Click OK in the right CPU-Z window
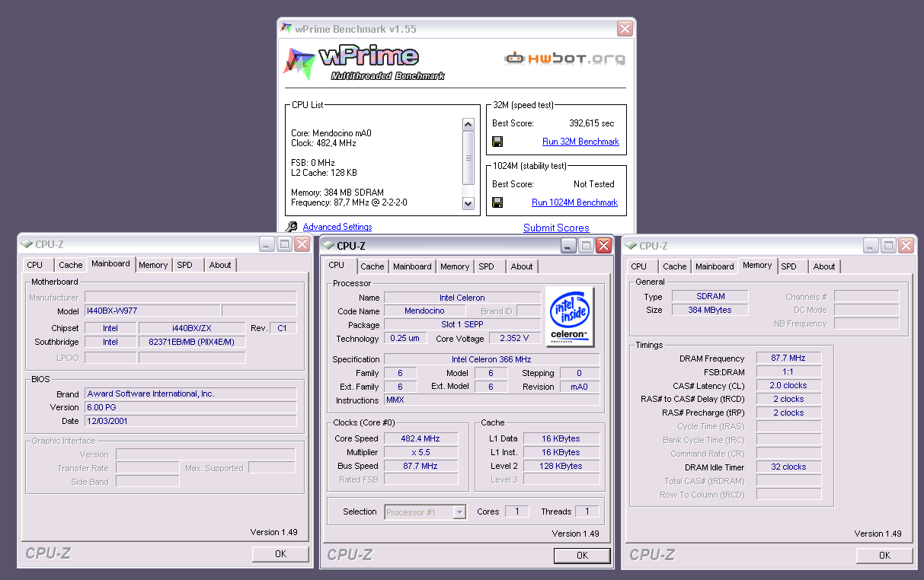 tap(884, 556)
